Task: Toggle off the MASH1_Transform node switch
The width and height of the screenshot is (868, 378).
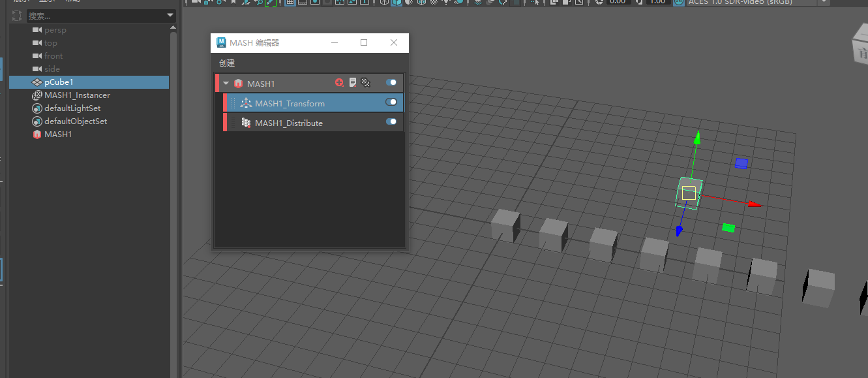Action: pos(391,102)
